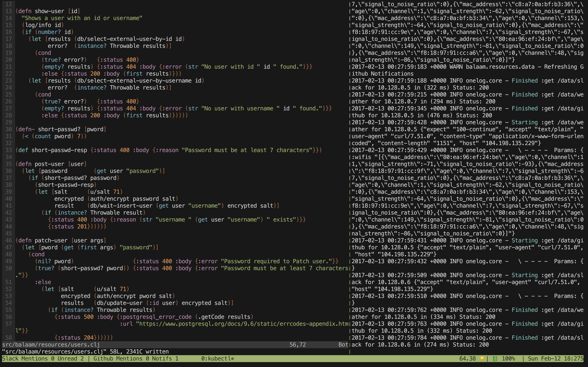Place cursor on defn- on line 30
The image size is (588, 367).
point(26,129)
